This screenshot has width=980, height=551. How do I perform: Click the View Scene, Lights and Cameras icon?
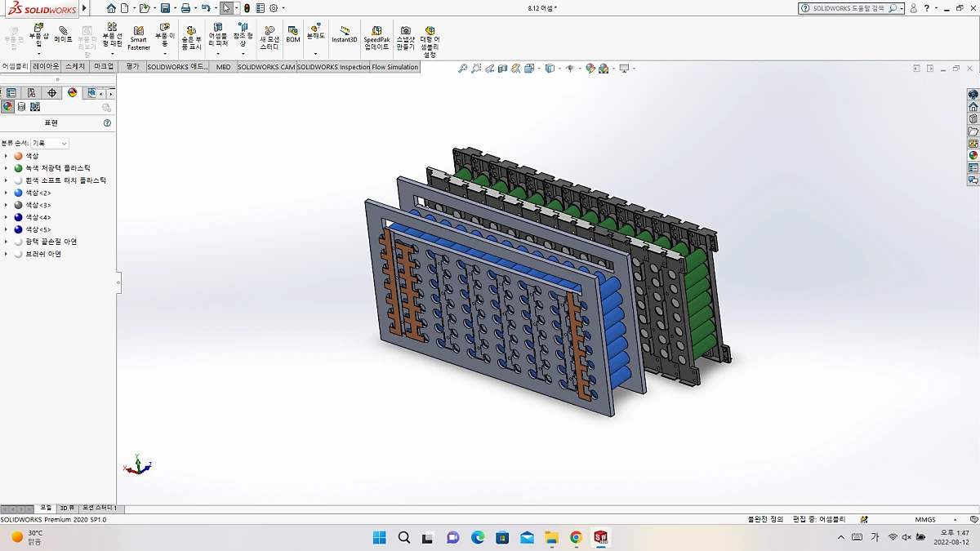pos(35,107)
